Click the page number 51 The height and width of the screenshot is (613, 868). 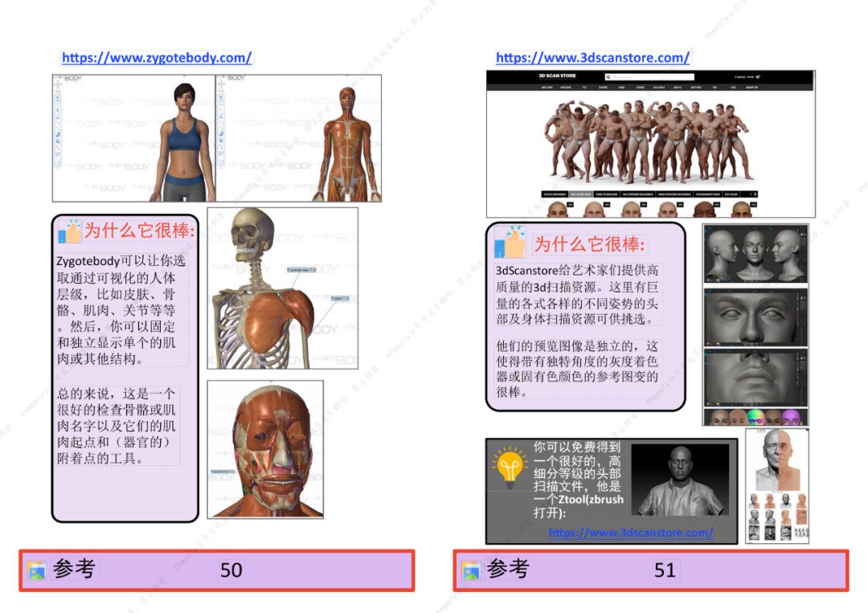click(665, 570)
